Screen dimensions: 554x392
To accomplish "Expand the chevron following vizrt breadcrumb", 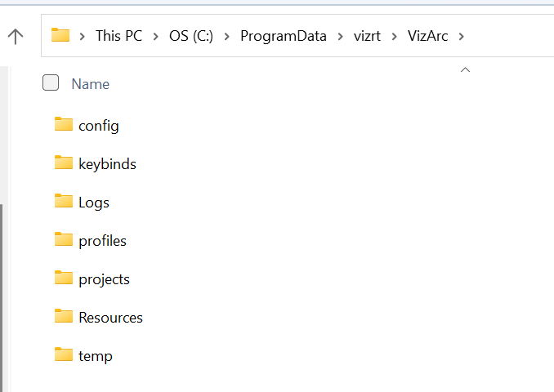I will point(393,35).
